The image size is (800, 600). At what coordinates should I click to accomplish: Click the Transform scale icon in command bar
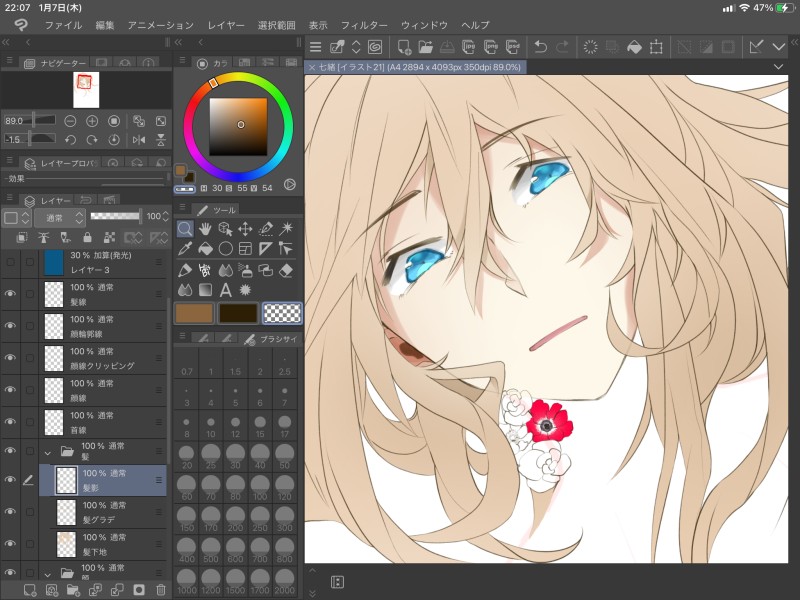coord(656,47)
